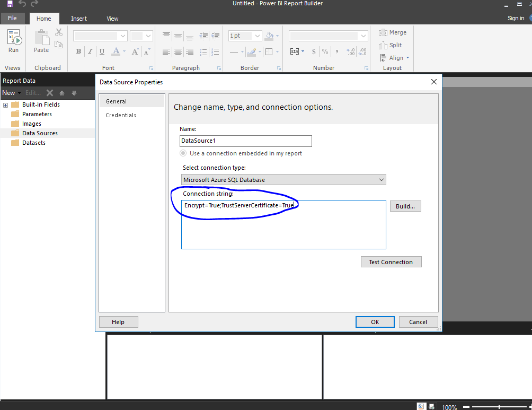Toggle italic formatting
Viewport: 532px width, 410px height.
(x=90, y=51)
